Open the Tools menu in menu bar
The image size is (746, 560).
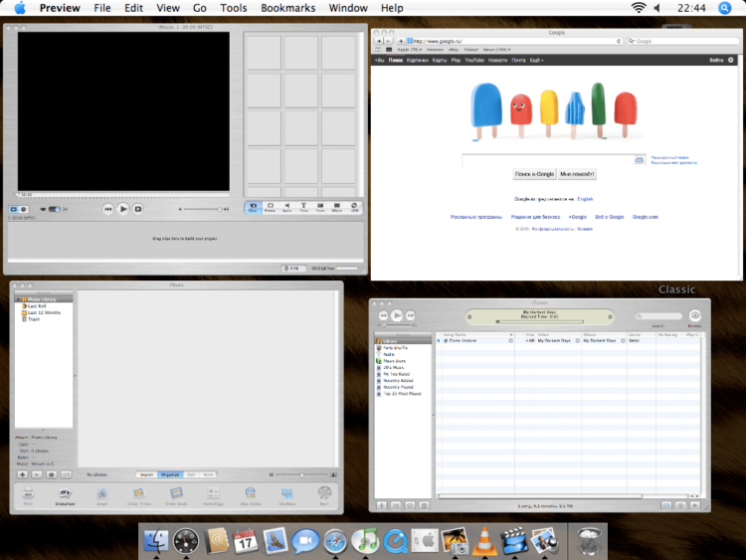point(233,8)
